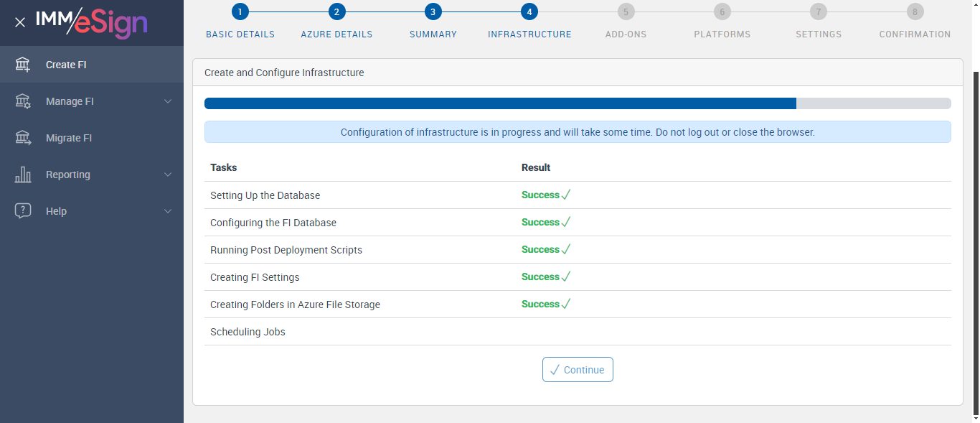Select step 6 circle Platforms

pyautogui.click(x=722, y=11)
